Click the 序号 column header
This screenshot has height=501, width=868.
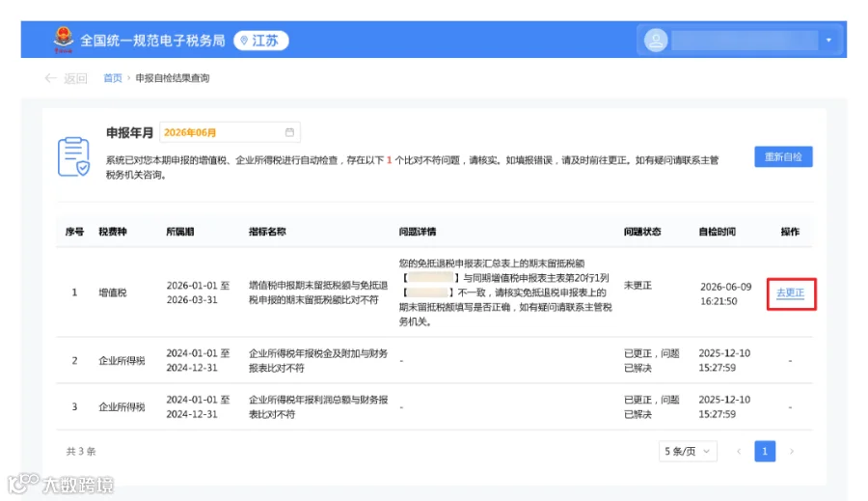click(74, 232)
